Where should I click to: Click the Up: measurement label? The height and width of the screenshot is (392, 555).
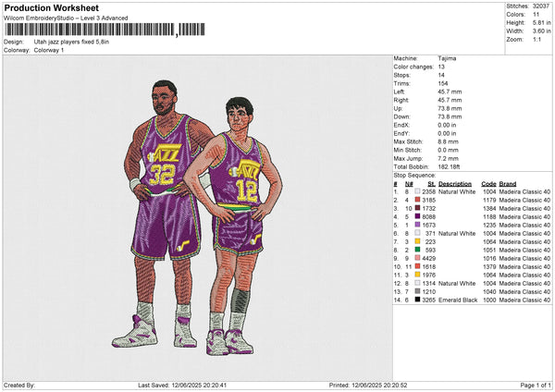click(398, 108)
